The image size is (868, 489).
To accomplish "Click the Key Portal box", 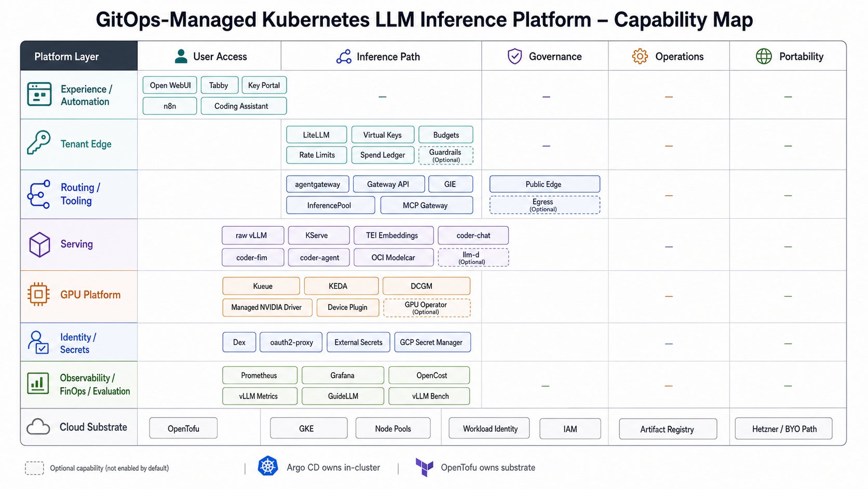I will click(264, 85).
